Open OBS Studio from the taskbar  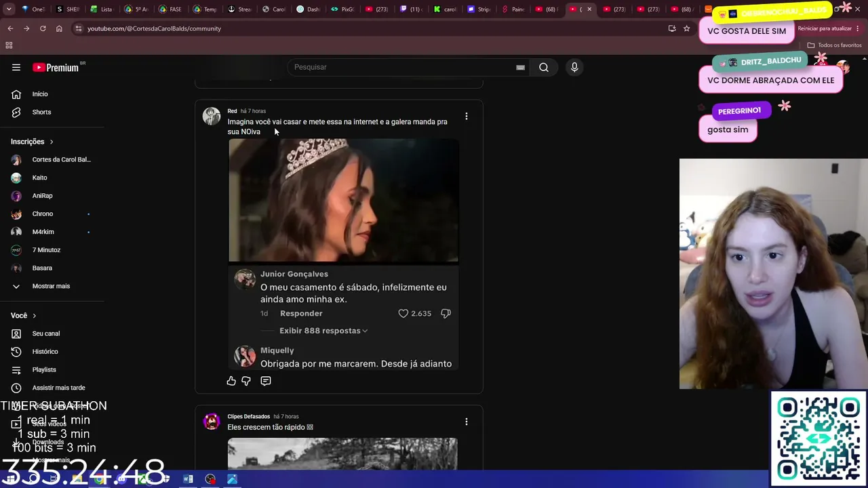(x=210, y=479)
